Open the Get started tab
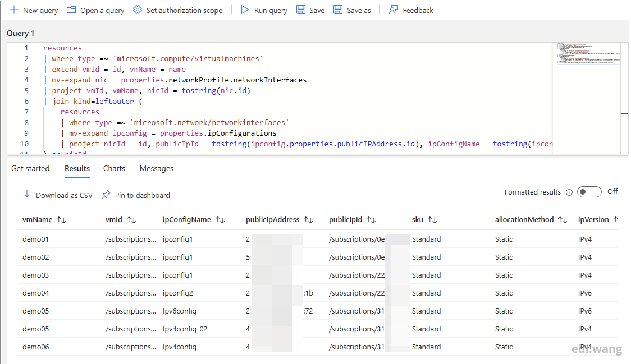 (30, 168)
